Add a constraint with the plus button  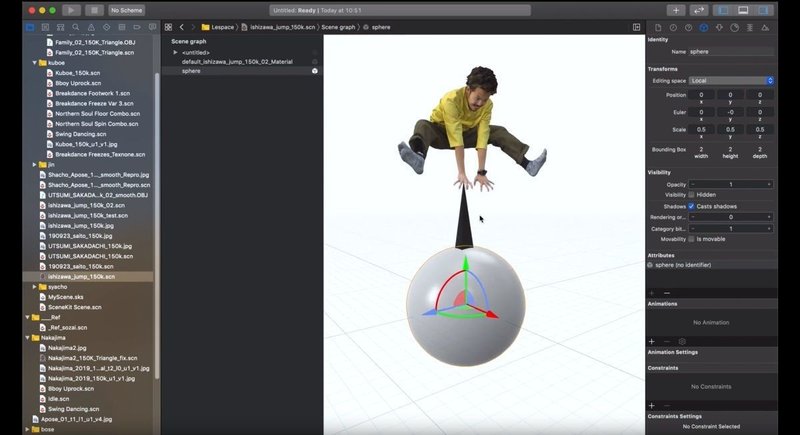pos(652,405)
